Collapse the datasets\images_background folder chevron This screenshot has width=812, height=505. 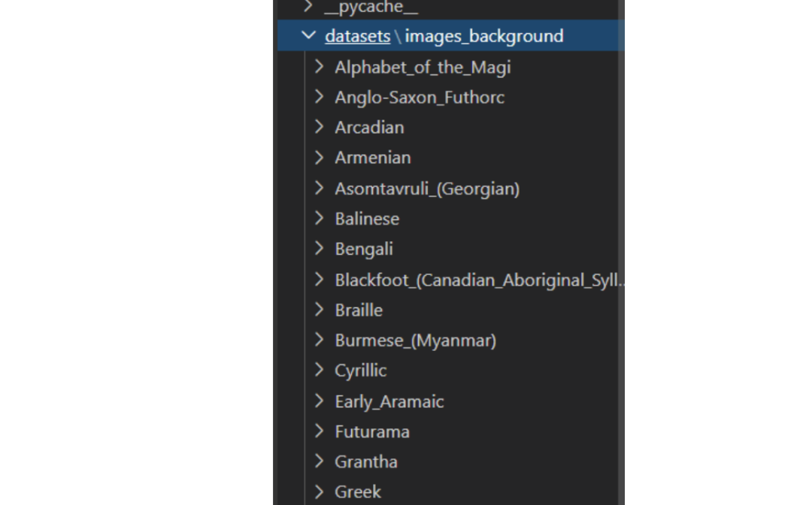308,35
